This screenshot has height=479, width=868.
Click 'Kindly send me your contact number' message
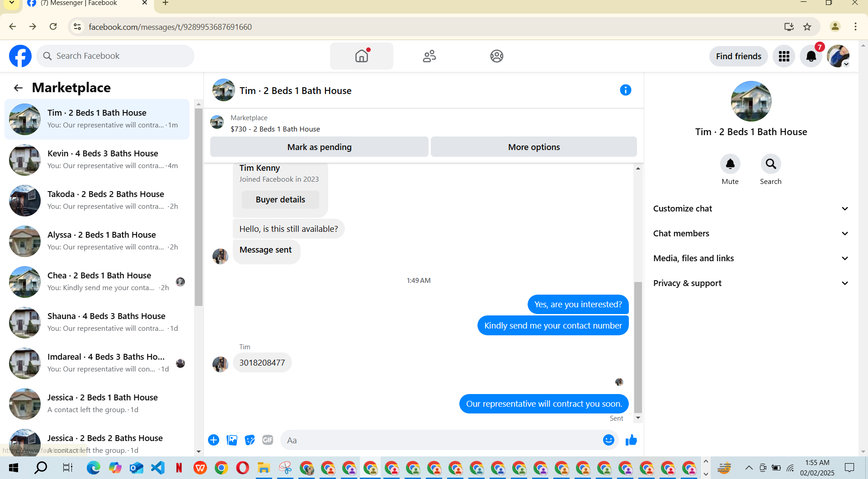pyautogui.click(x=553, y=325)
